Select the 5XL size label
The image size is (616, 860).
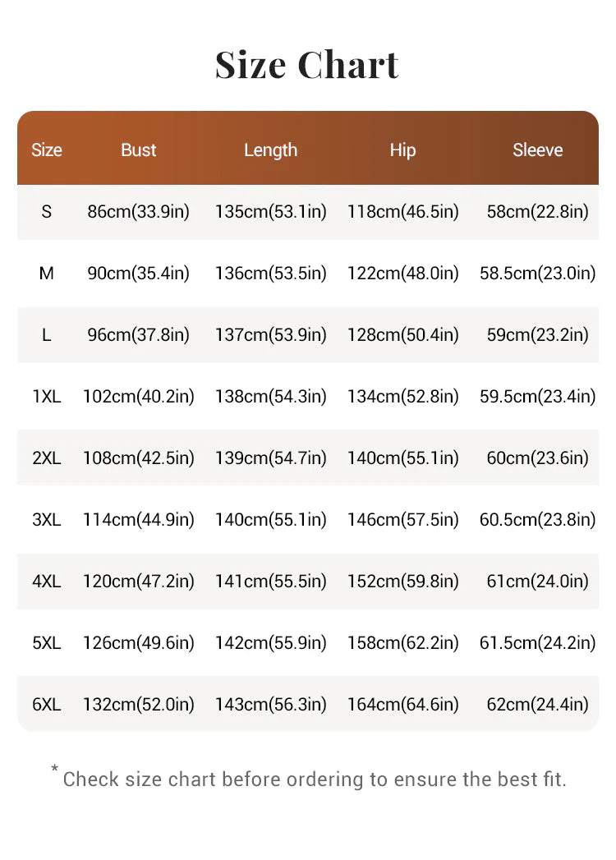pos(47,643)
